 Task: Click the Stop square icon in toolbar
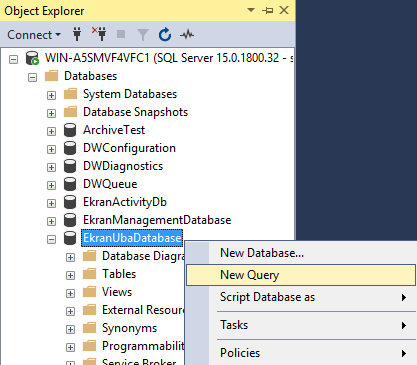tap(121, 34)
